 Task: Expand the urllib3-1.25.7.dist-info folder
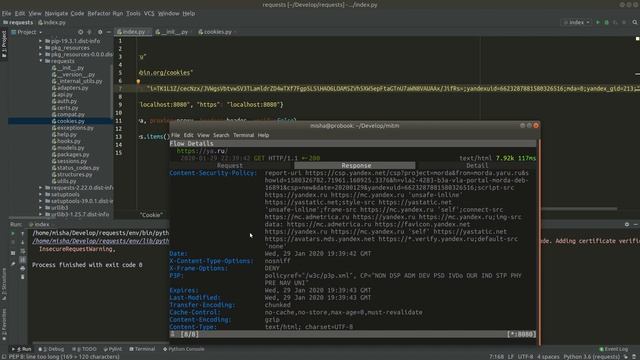(x=41, y=214)
